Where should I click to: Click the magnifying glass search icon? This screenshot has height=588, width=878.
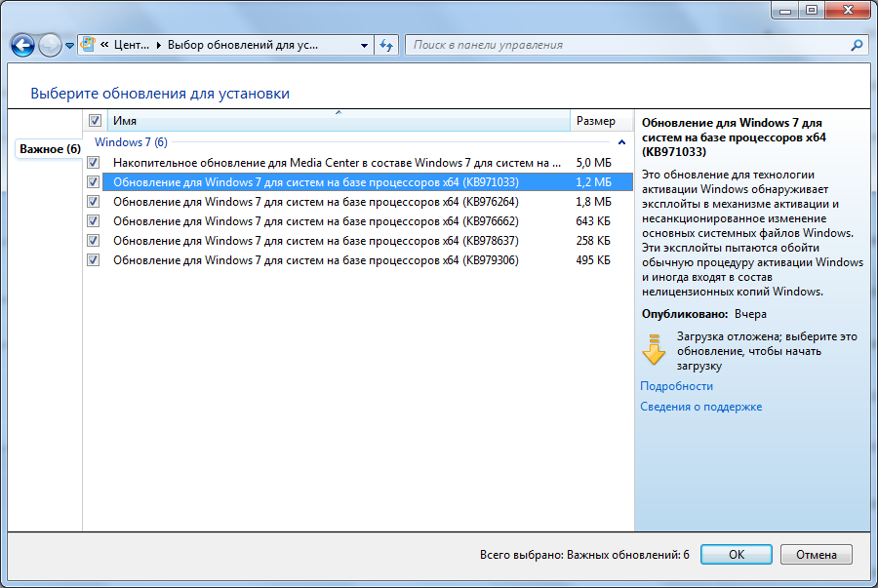click(x=857, y=45)
